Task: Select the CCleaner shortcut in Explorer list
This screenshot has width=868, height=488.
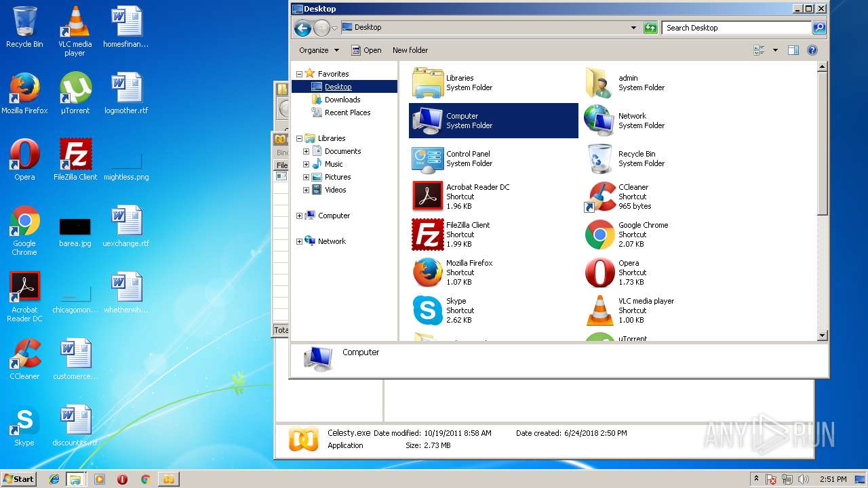Action: [665, 197]
